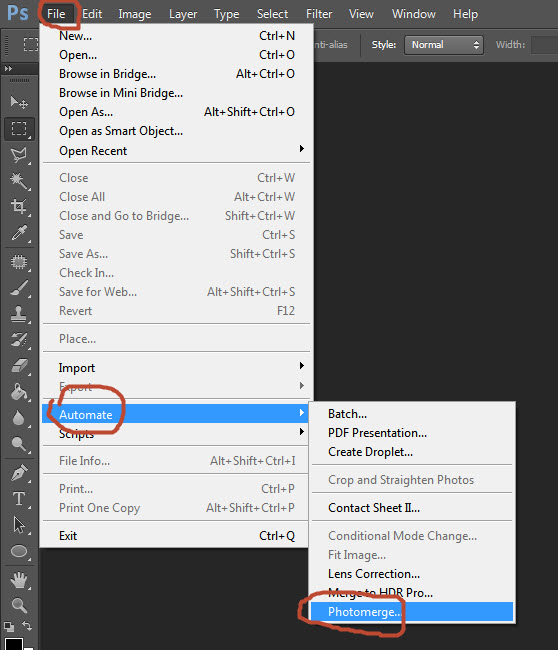Select the Path Selection tool
The width and height of the screenshot is (558, 650).
[19, 525]
